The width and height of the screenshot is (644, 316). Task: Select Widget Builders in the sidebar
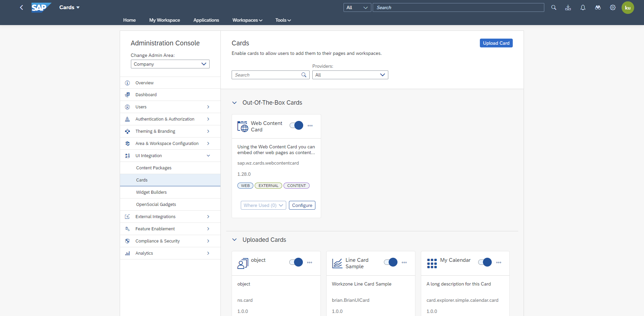(x=170, y=192)
